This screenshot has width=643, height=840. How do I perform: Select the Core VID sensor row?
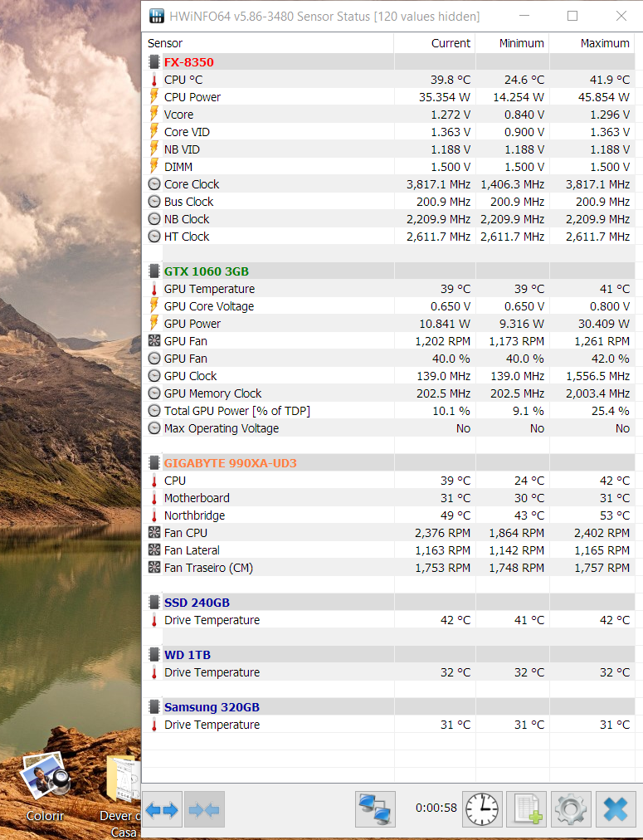click(388, 132)
